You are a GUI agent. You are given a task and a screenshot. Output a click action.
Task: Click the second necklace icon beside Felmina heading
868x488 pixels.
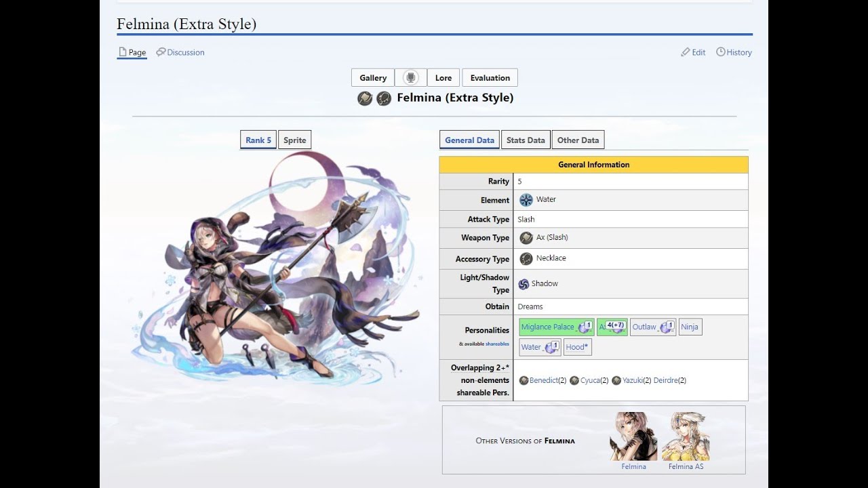[x=384, y=98]
